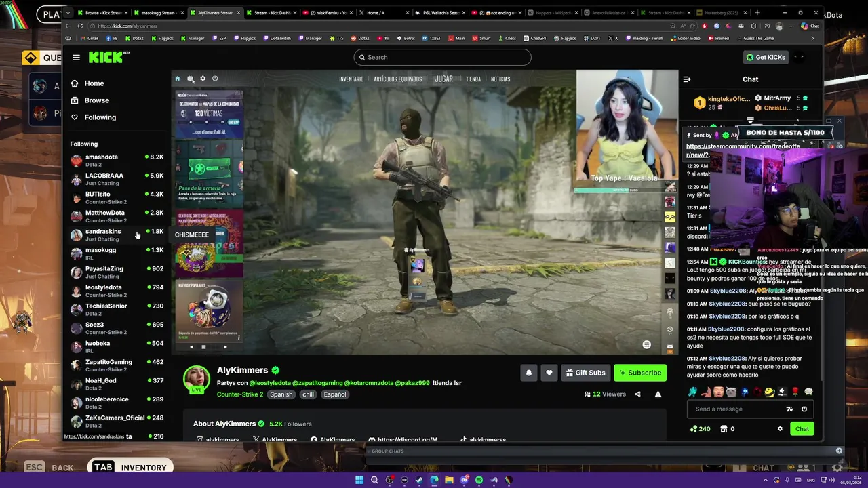
Task: Click the in-stream CS2 settings gear
Action: click(203, 79)
